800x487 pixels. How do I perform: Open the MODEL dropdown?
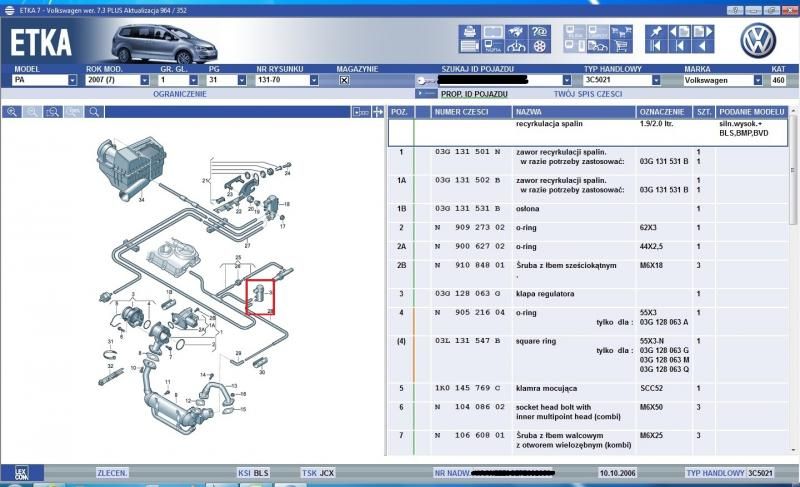coord(72,80)
